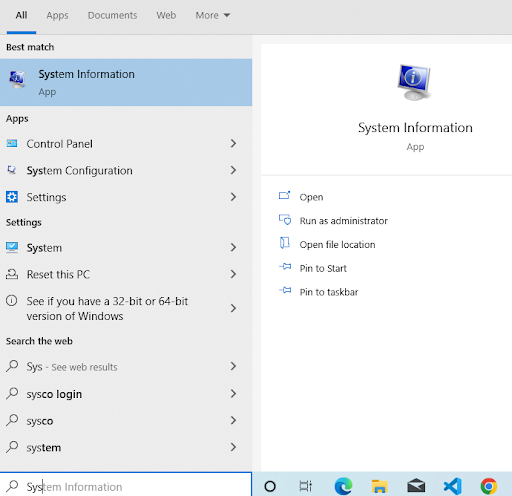Click the magnifier icon beside Sys web results
This screenshot has height=496, width=512.
point(12,366)
